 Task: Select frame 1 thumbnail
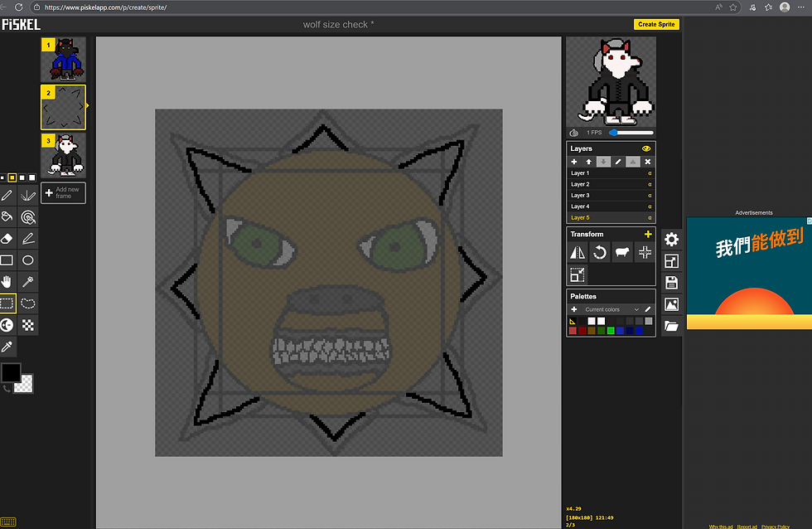63,59
